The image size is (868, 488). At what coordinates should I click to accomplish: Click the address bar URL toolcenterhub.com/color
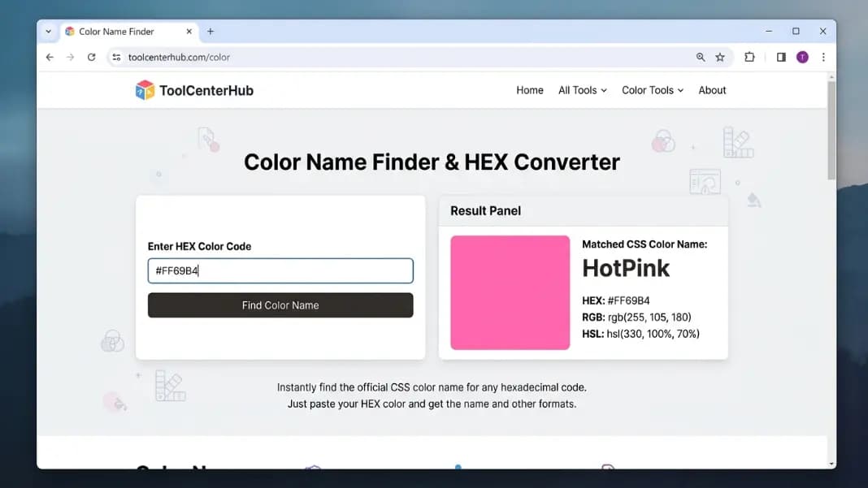(x=179, y=57)
